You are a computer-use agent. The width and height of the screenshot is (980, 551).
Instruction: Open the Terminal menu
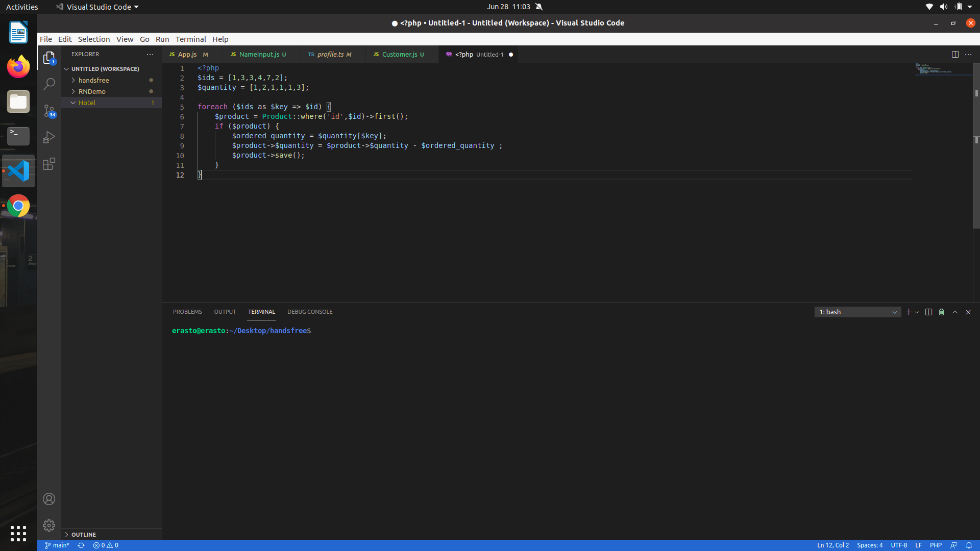(x=190, y=39)
